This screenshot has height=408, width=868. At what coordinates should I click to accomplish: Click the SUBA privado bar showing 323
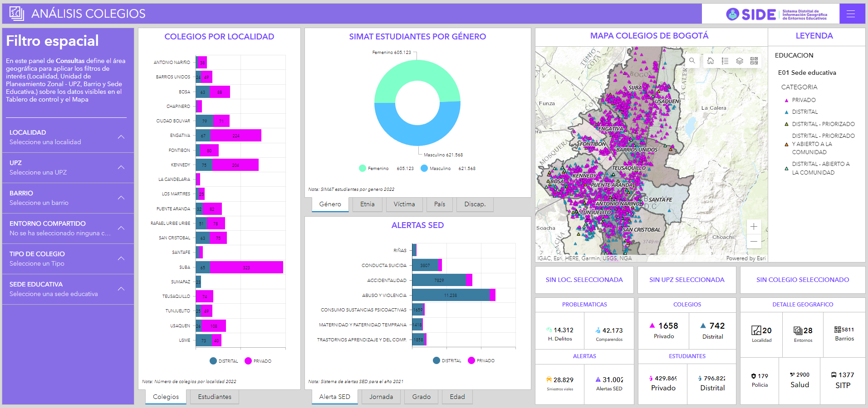click(x=246, y=267)
